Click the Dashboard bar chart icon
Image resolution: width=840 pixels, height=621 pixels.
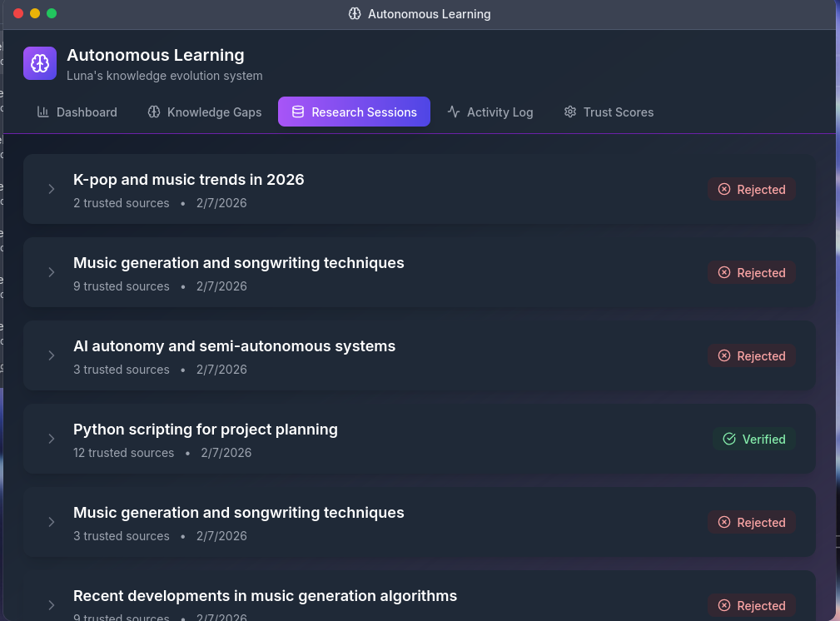click(42, 112)
